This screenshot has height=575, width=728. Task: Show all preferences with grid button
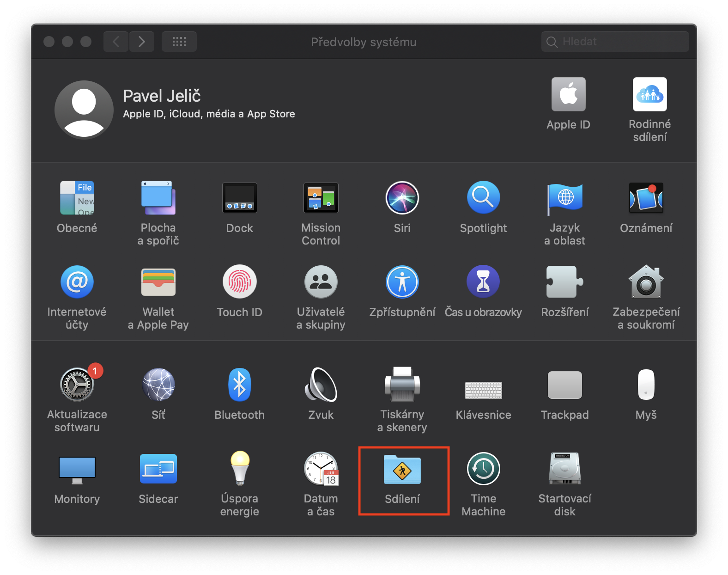pyautogui.click(x=179, y=42)
